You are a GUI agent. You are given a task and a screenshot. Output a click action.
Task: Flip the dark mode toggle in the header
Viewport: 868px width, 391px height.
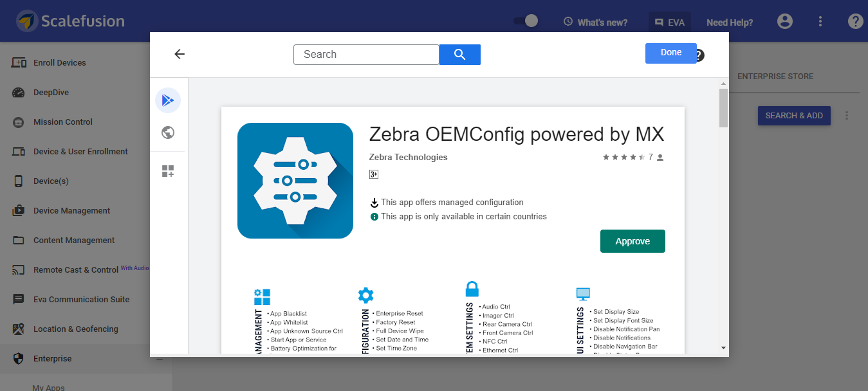click(x=525, y=20)
